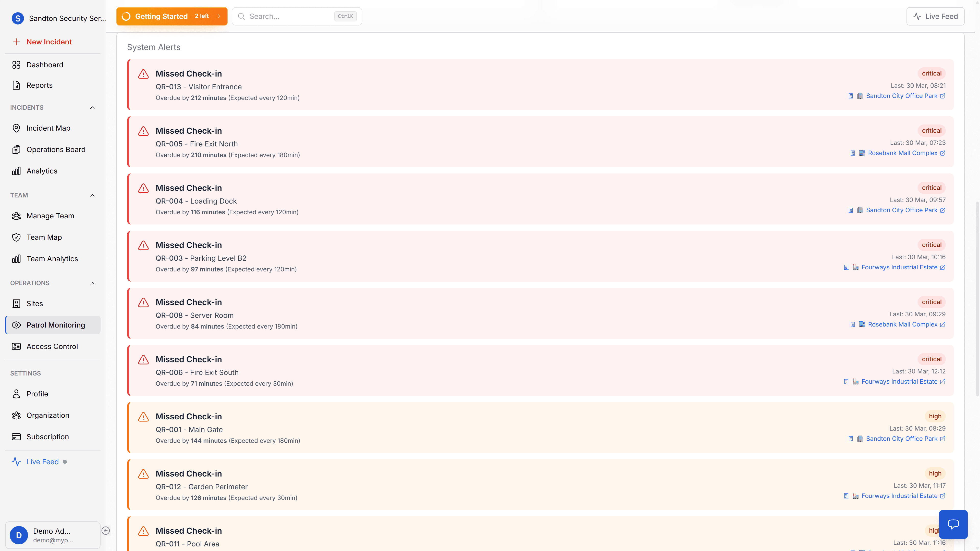Click the warning triangle on QR-001 alert
Image resolution: width=980 pixels, height=551 pixels.
[x=143, y=417]
